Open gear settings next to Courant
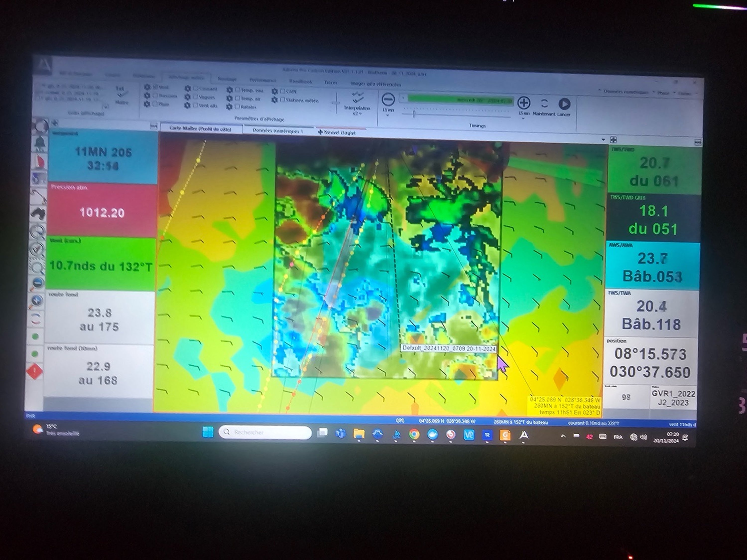The height and width of the screenshot is (560, 747). pos(188,88)
